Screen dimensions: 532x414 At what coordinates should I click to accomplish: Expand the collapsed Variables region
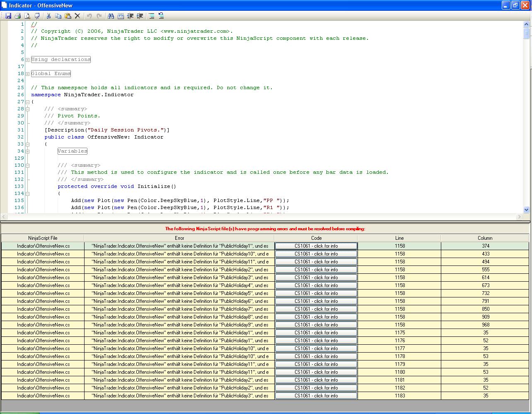click(27, 151)
